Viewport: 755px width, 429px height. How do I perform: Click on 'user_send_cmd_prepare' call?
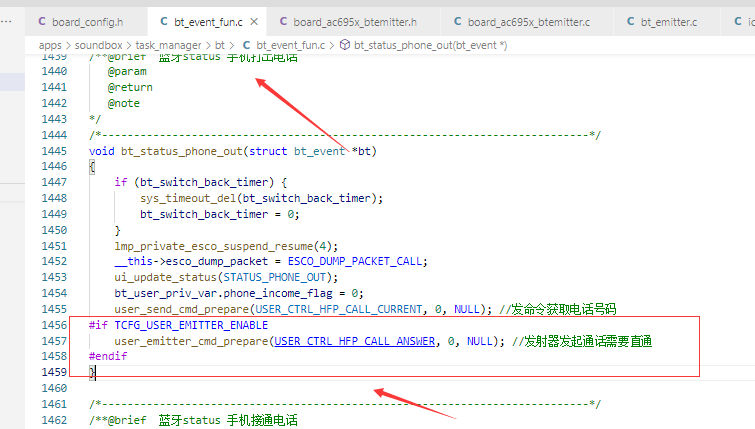tap(182, 309)
